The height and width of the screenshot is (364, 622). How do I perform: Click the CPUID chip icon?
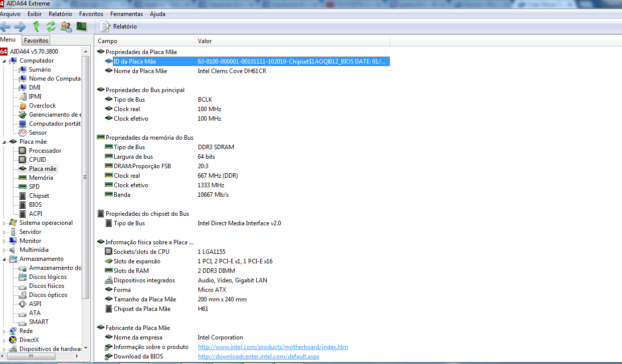23,160
